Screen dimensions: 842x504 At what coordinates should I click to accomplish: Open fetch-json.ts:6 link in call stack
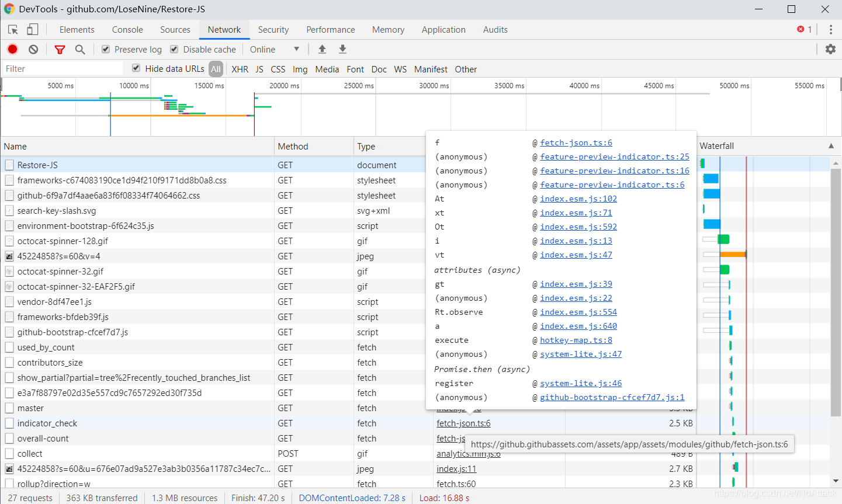[x=576, y=142]
